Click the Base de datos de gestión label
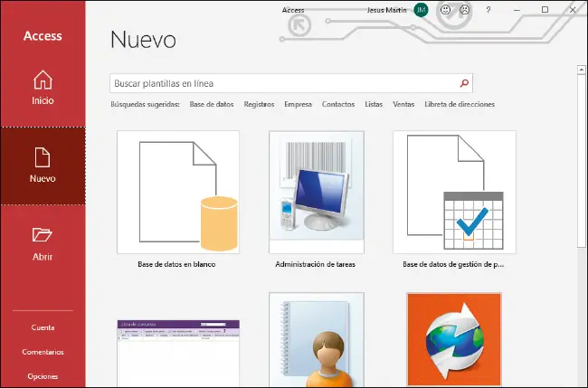The image size is (588, 388). 453,264
